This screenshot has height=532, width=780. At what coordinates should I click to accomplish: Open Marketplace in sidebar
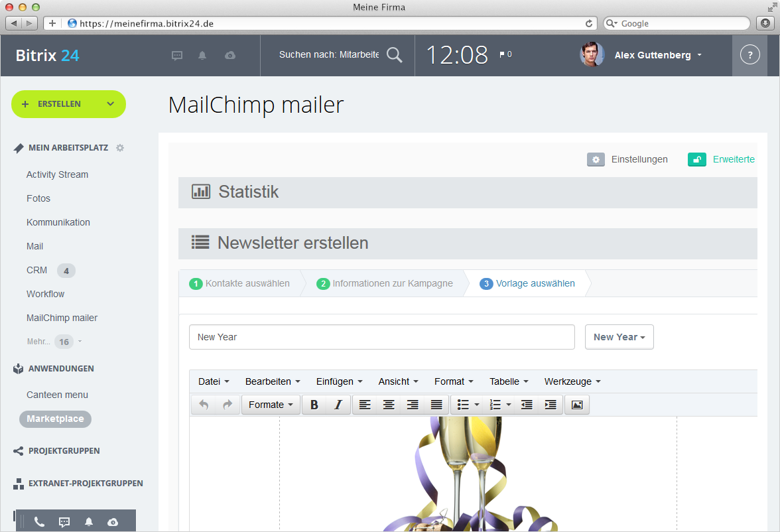click(x=55, y=419)
